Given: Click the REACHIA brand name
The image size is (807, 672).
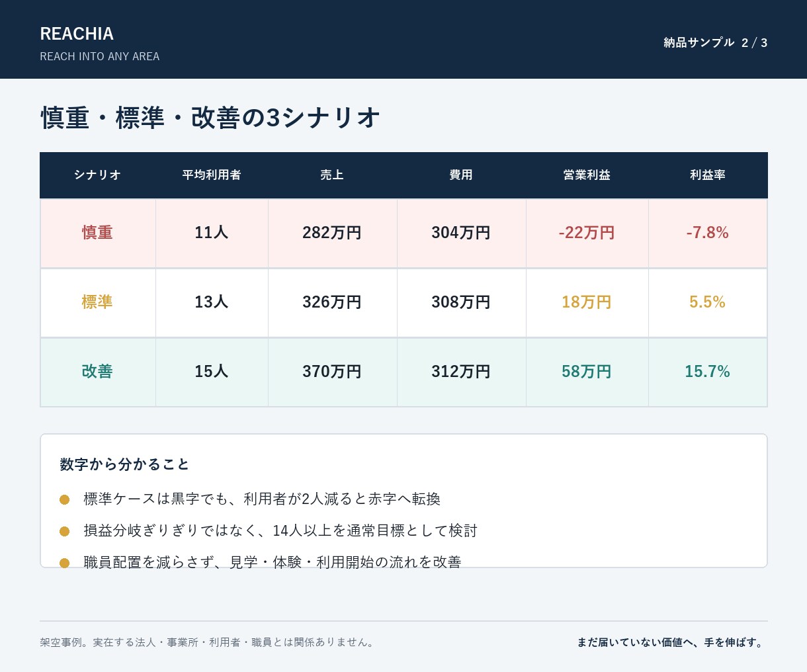Looking at the screenshot, I should pyautogui.click(x=77, y=34).
